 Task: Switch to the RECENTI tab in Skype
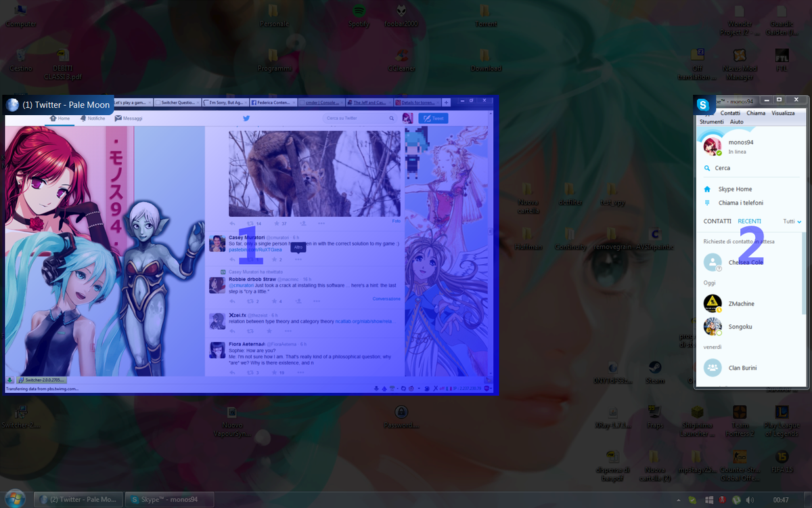pyautogui.click(x=749, y=221)
